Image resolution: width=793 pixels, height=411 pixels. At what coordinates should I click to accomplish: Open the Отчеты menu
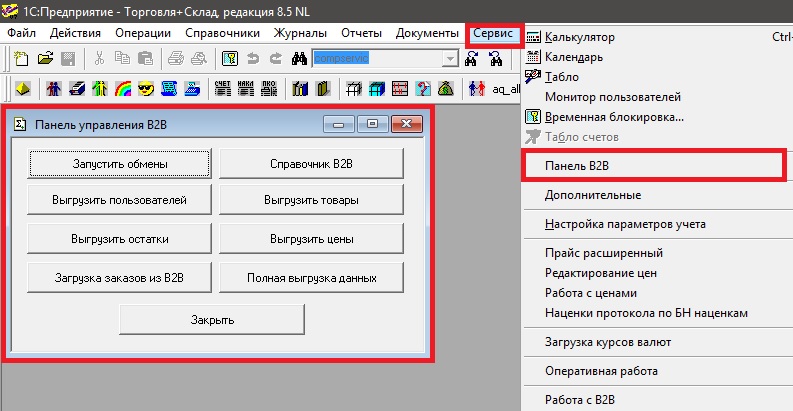pos(362,33)
